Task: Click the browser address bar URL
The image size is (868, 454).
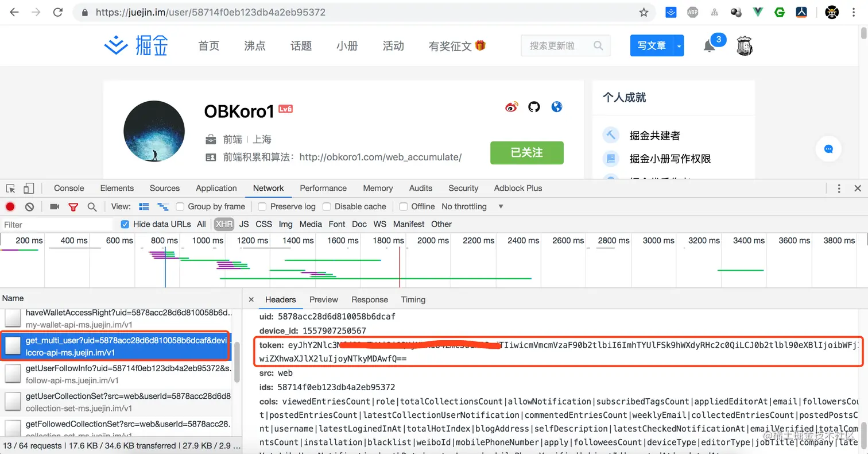Action: click(211, 12)
